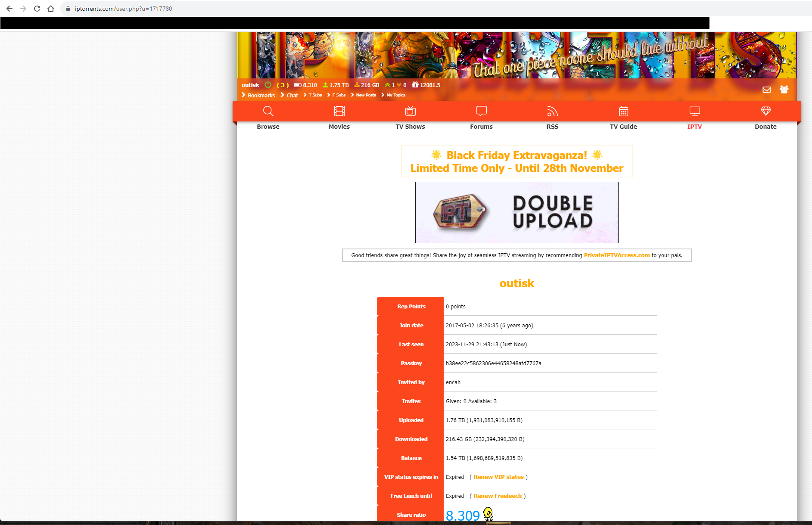
Task: Click the yellow smiley next to share ratio
Action: pos(488,514)
